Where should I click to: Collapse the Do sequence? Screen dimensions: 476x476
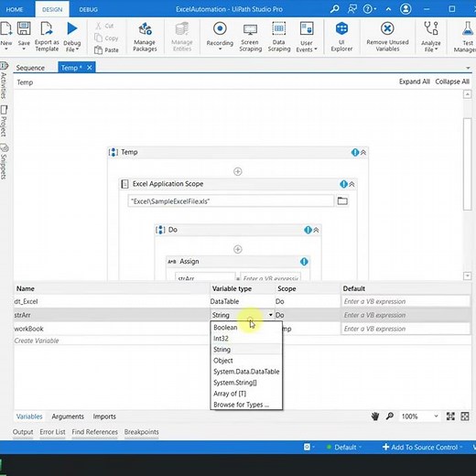point(316,230)
